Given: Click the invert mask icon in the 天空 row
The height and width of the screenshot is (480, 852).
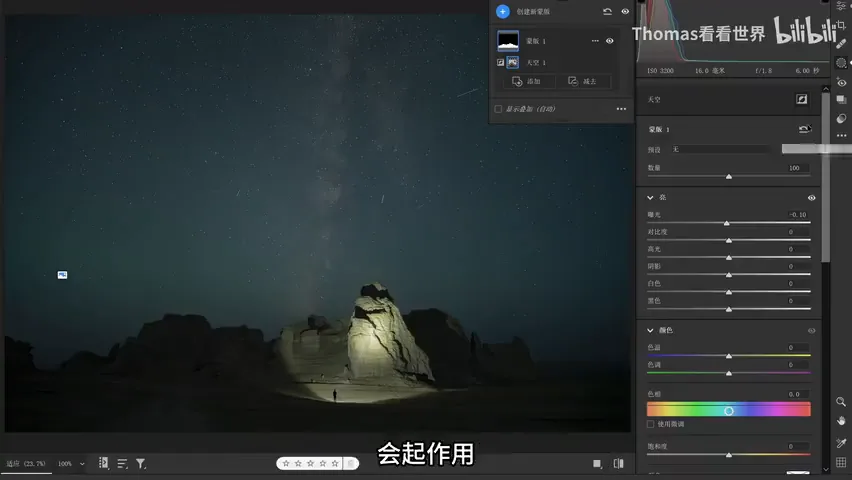Looking at the screenshot, I should [801, 99].
